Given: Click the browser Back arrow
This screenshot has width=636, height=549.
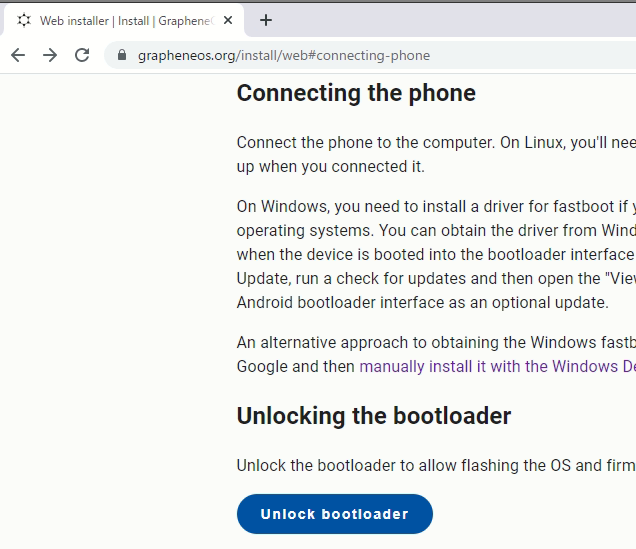Looking at the screenshot, I should click(17, 55).
